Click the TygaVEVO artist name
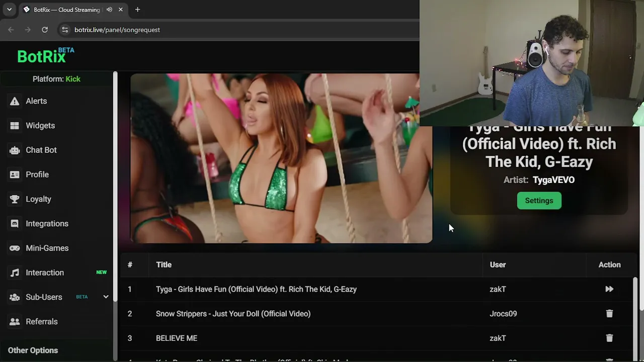Image resolution: width=644 pixels, height=362 pixels. (553, 180)
